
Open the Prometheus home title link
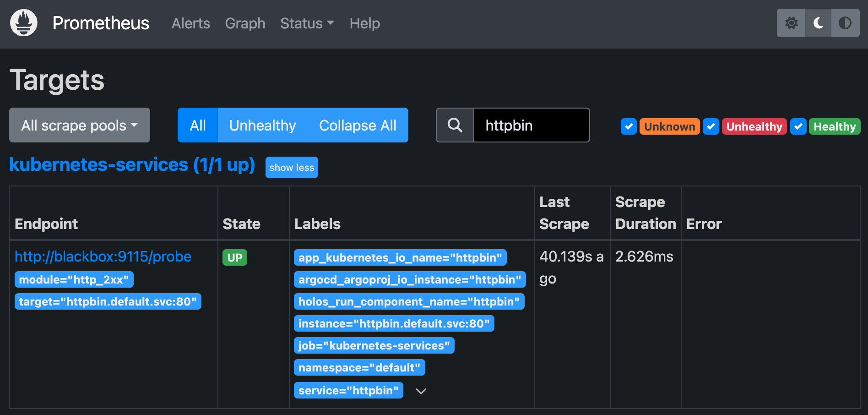point(101,23)
